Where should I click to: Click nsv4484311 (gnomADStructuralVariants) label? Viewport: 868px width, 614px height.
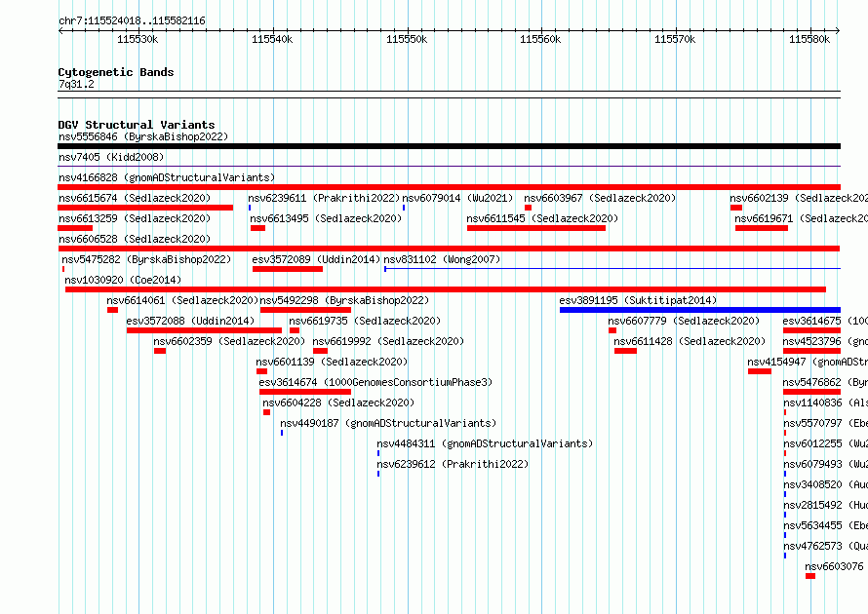click(x=485, y=443)
